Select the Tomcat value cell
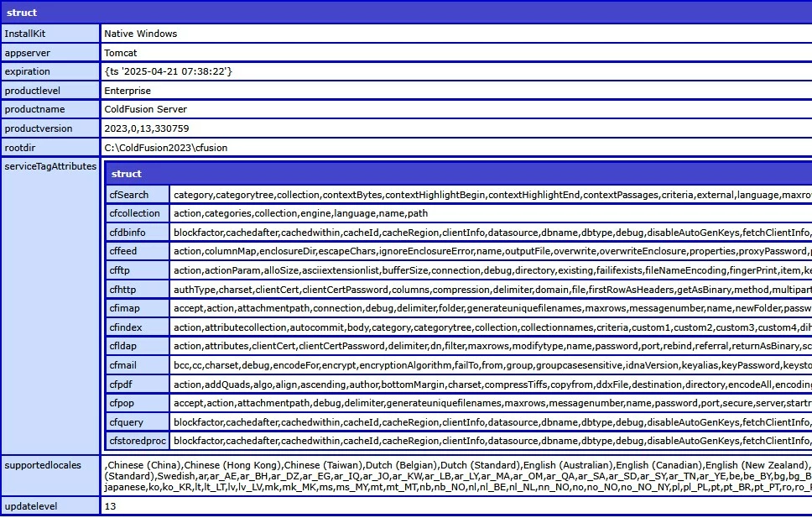812x518 pixels. pyautogui.click(x=456, y=53)
